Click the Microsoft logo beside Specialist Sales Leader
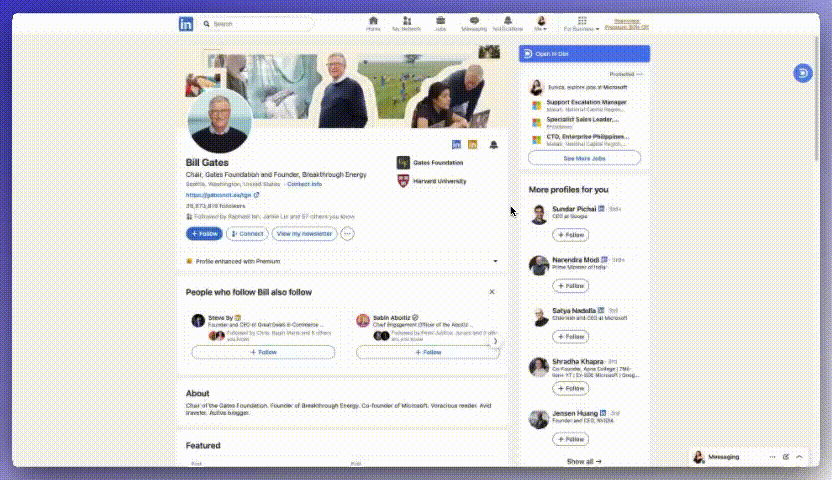 click(537, 123)
